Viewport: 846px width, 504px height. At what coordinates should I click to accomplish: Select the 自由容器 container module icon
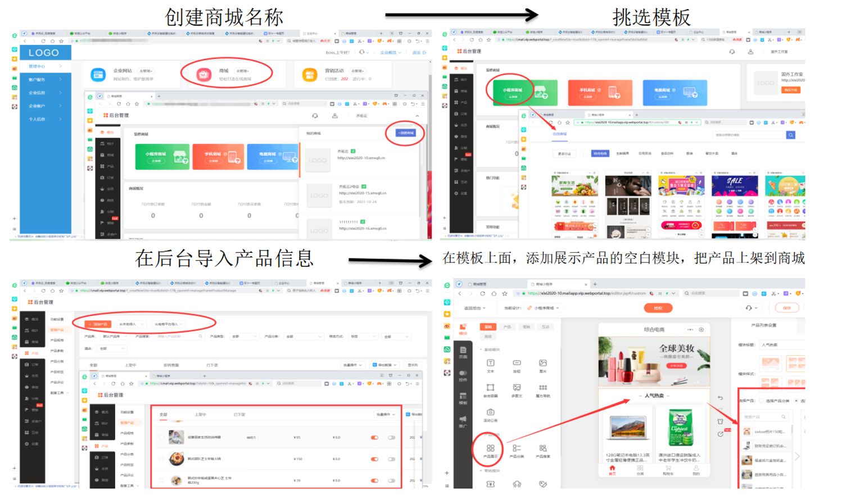[x=490, y=388]
